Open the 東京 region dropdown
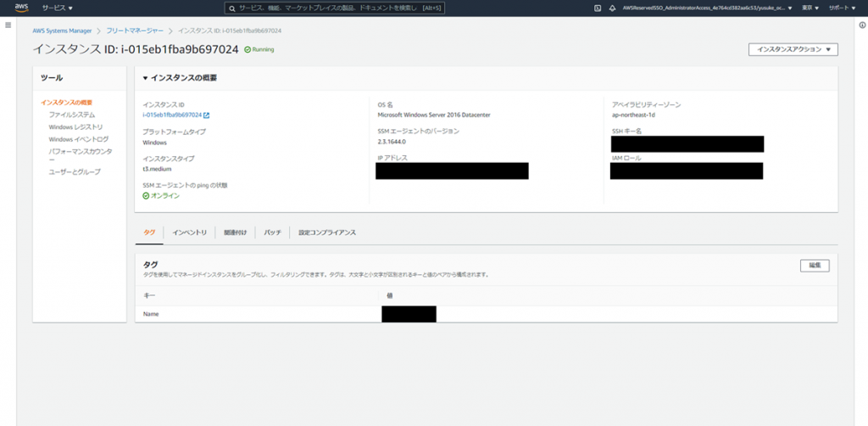This screenshot has height=426, width=868. click(x=810, y=8)
